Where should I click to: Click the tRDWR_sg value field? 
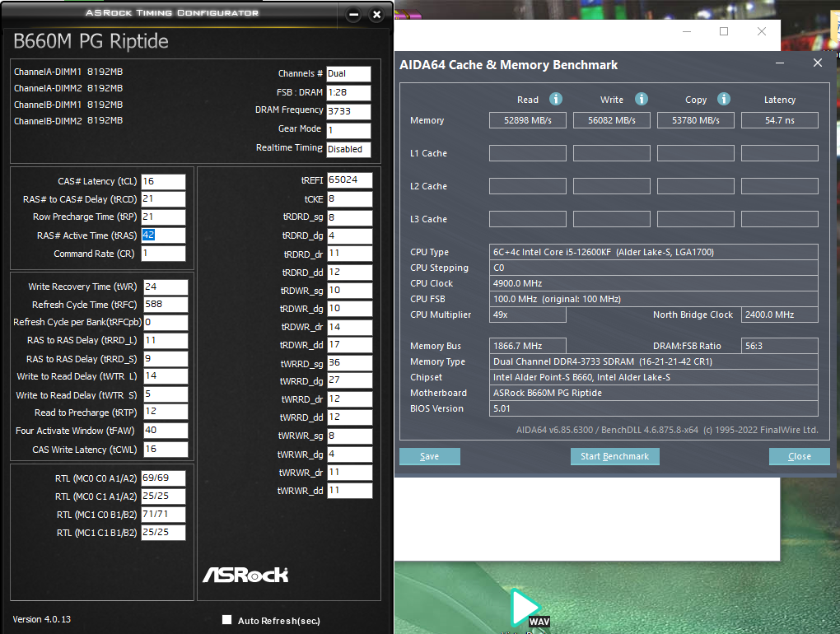pos(350,290)
